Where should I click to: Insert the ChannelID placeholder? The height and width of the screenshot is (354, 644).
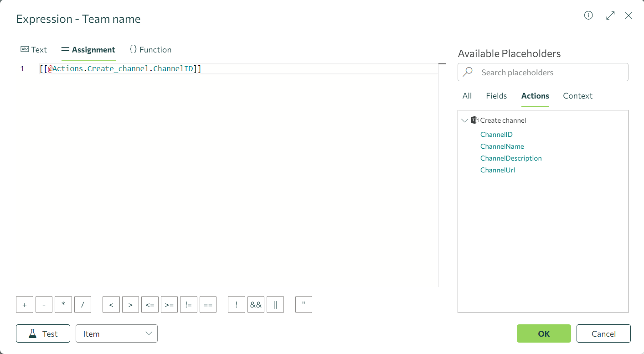pos(496,135)
